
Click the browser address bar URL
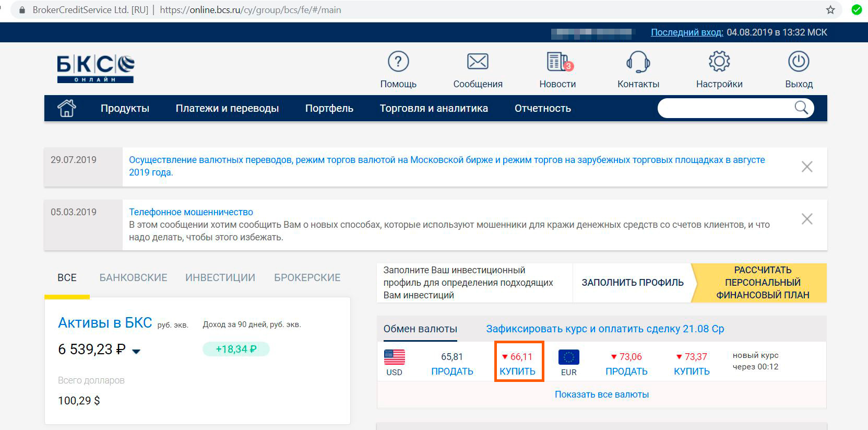tap(251, 10)
